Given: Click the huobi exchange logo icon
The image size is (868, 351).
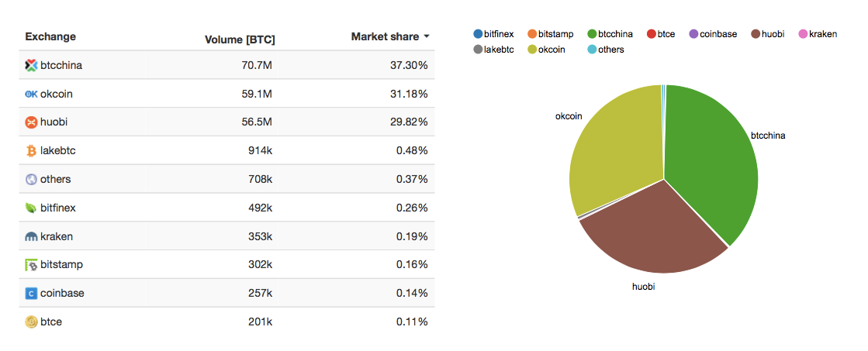Looking at the screenshot, I should (31, 122).
